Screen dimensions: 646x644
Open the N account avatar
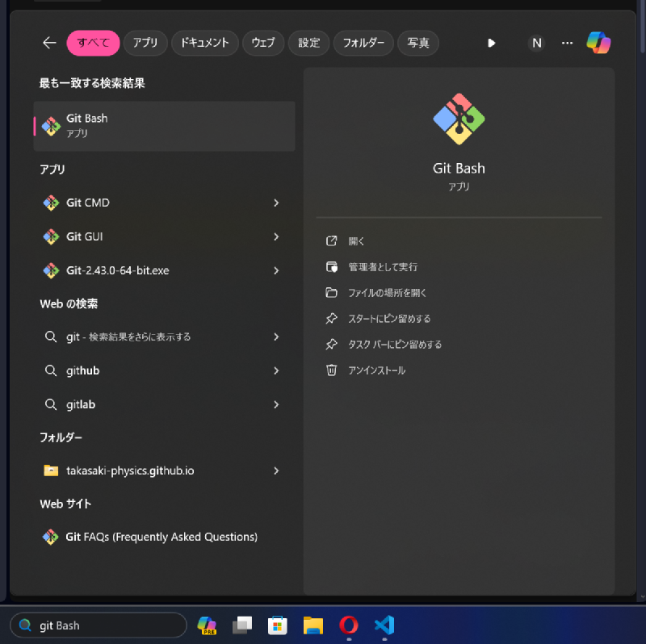coord(536,43)
